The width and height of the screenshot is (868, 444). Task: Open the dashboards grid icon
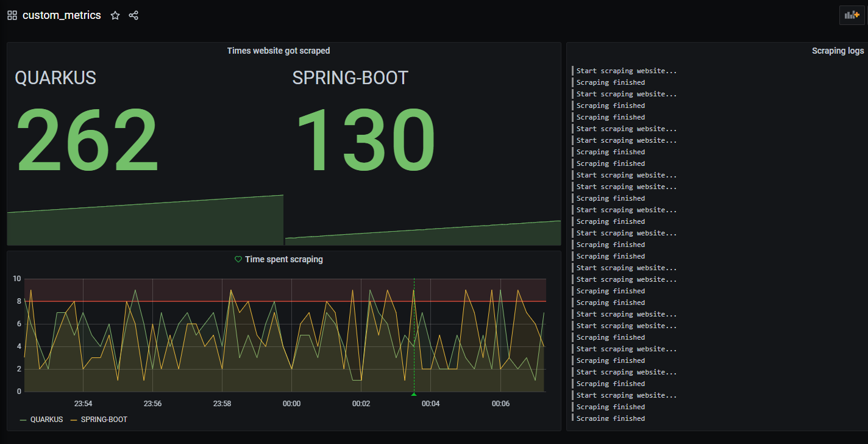(12, 15)
